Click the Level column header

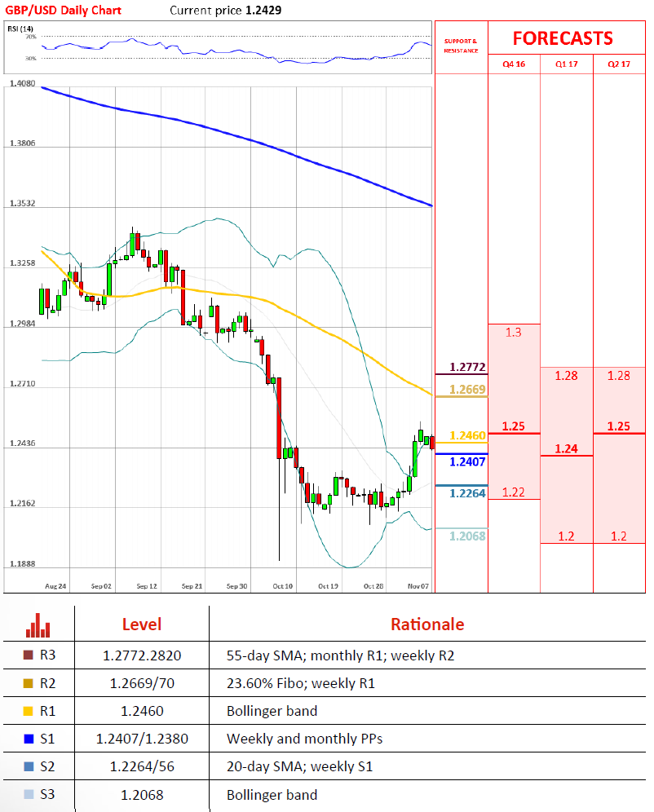[142, 624]
